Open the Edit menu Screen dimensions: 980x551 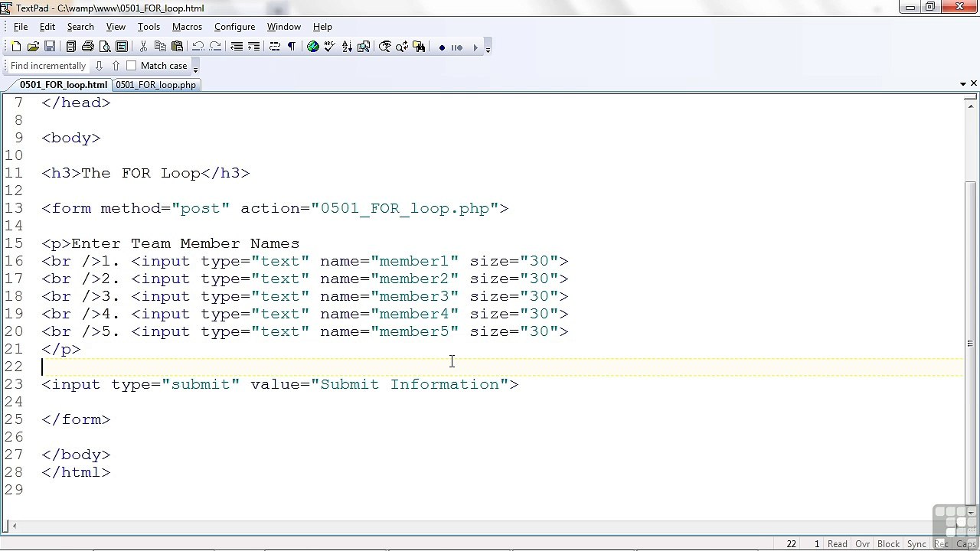pos(47,27)
